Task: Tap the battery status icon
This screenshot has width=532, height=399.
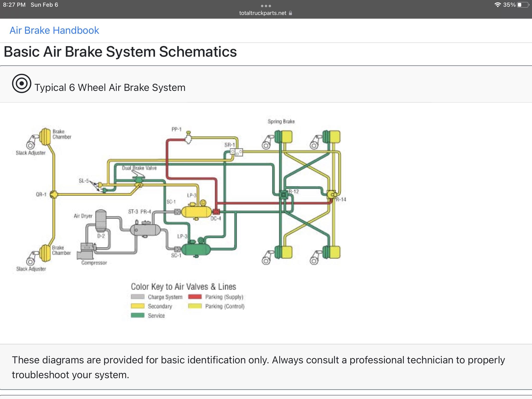Action: coord(523,5)
